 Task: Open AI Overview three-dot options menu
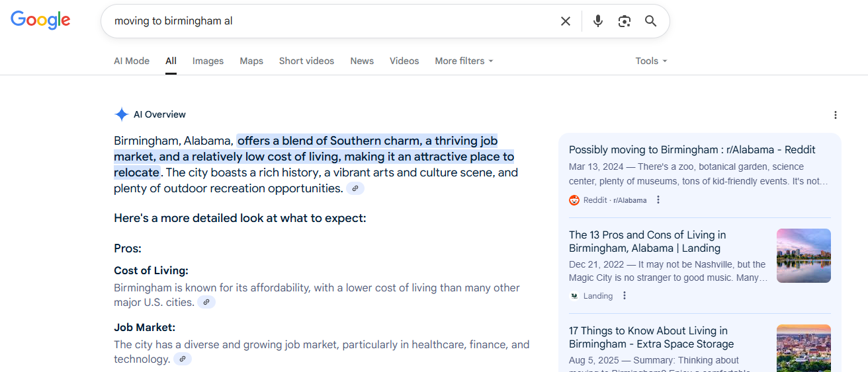pyautogui.click(x=835, y=115)
